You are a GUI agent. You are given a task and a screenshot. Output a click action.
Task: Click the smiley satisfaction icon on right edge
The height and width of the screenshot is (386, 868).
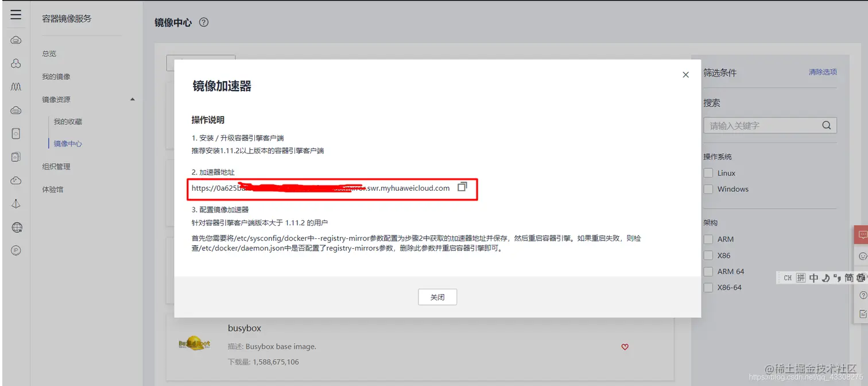click(x=863, y=255)
